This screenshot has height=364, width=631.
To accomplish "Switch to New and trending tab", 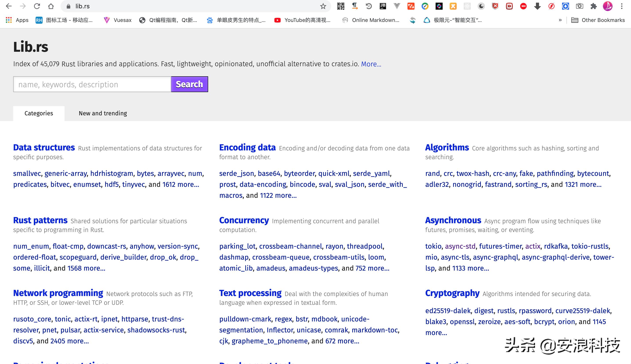I will click(103, 113).
